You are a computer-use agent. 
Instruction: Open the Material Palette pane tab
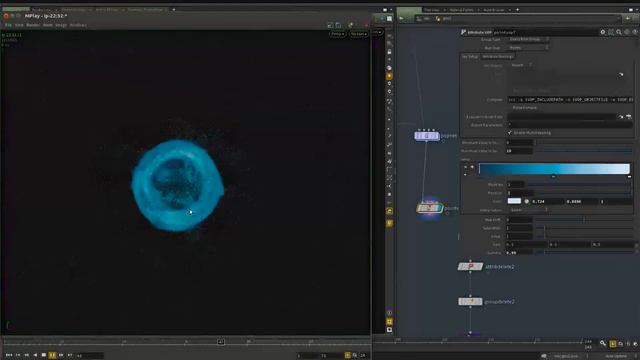tap(462, 10)
